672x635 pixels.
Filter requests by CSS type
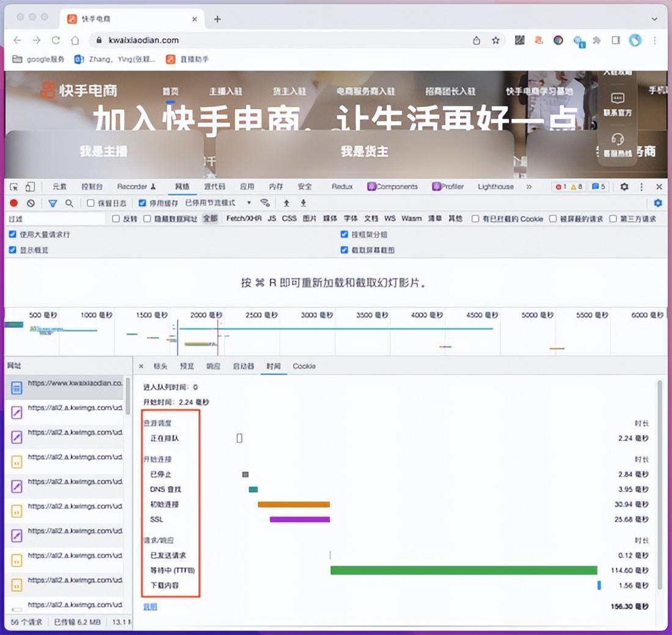tap(290, 219)
